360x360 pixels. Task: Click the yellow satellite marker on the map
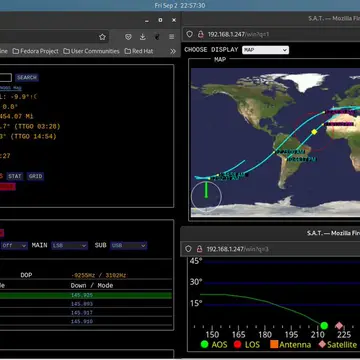click(314, 132)
